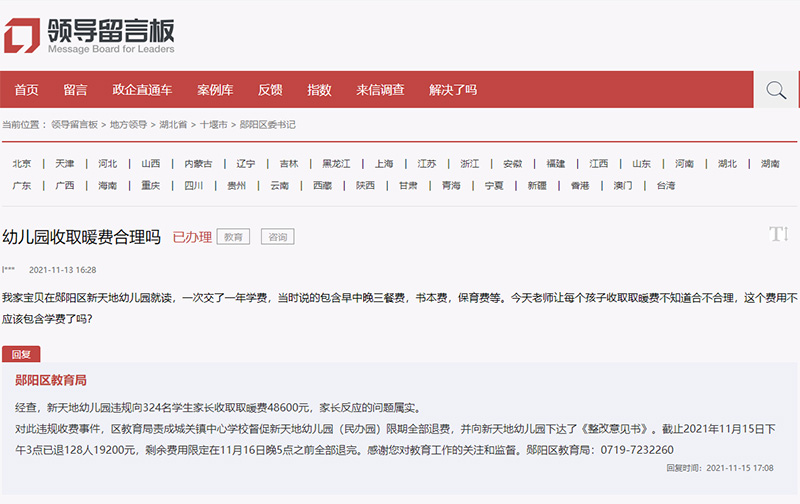Select the 北京 region link
Viewport: 800px width, 504px height.
(x=22, y=164)
